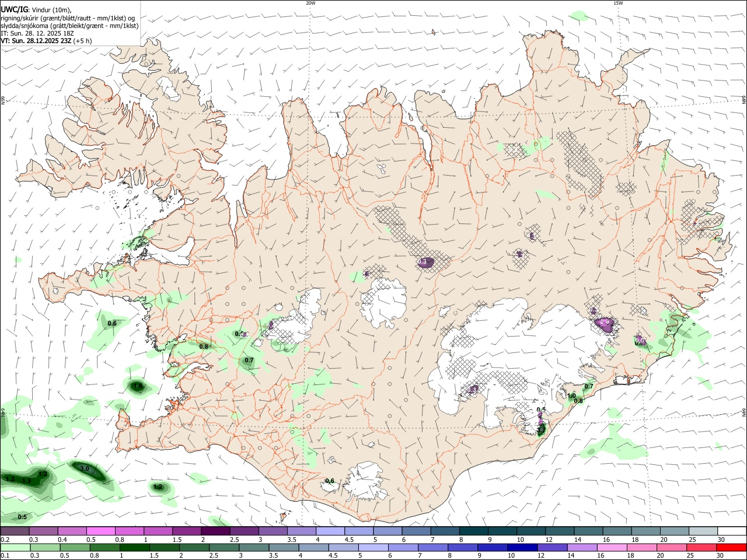Click the 'UWC/IG' title text

click(x=14, y=9)
